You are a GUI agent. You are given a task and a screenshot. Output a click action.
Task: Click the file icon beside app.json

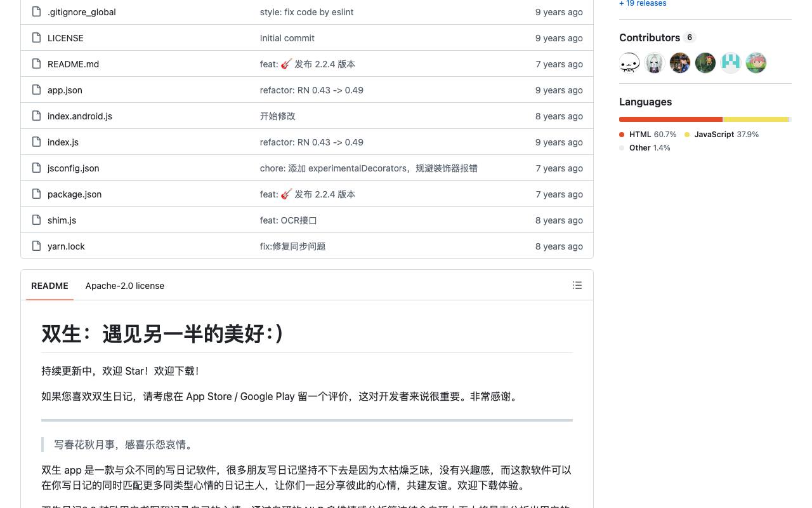pos(36,90)
